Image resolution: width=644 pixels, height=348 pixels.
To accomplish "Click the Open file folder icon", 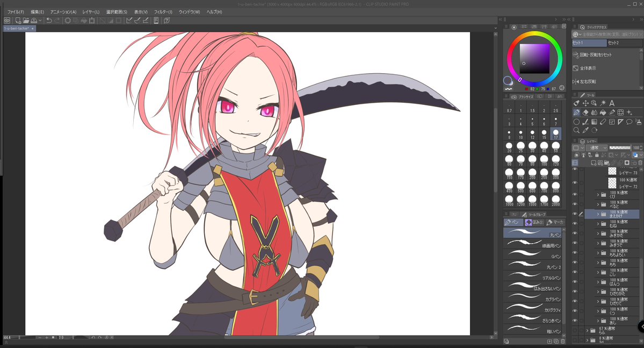I will point(26,20).
